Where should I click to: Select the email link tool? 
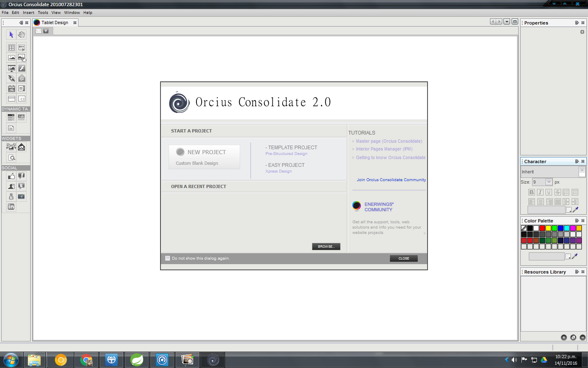coord(22,79)
